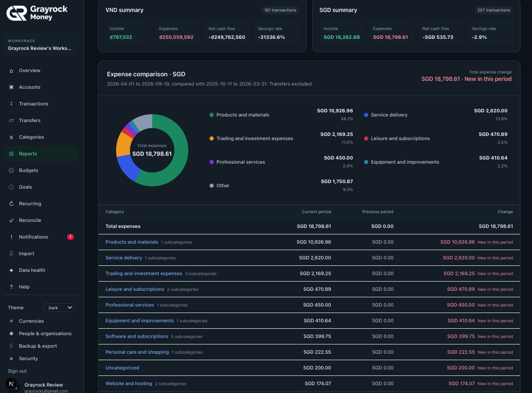Click the Help question mark icon
Image resolution: width=532 pixels, height=393 pixels.
11,287
